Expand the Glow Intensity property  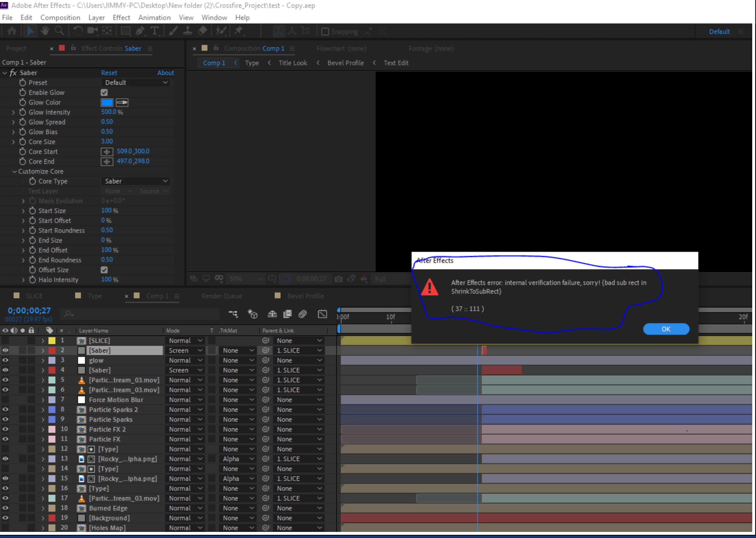click(x=13, y=112)
